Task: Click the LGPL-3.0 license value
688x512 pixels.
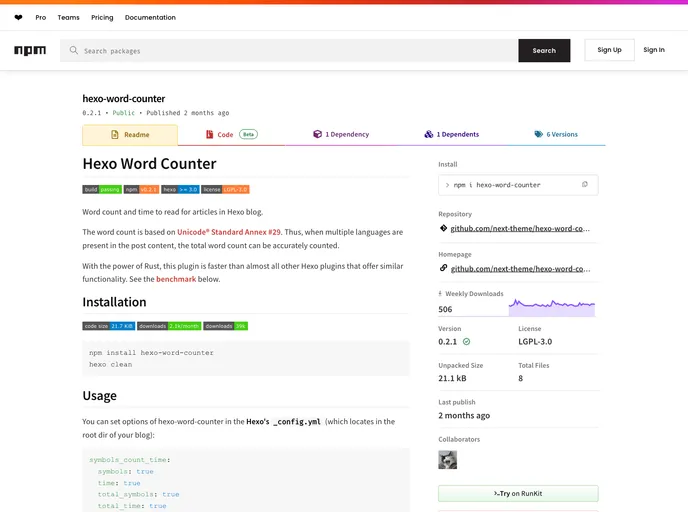Action: click(x=535, y=341)
